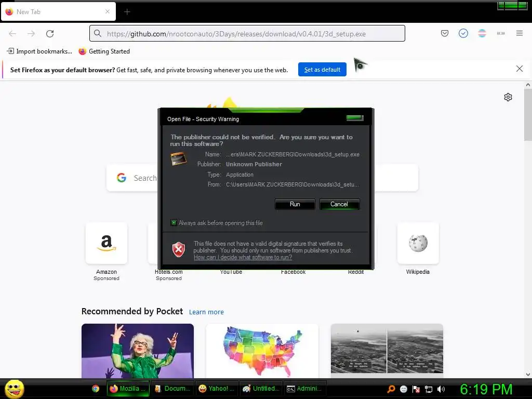
Task: Open the Firefox hamburger application menu
Action: [520, 33]
